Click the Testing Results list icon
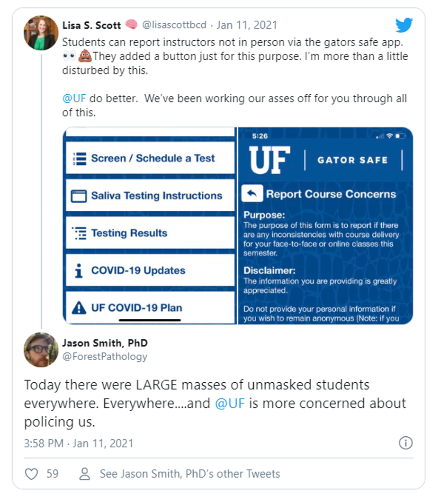The image size is (440, 504). (x=79, y=233)
